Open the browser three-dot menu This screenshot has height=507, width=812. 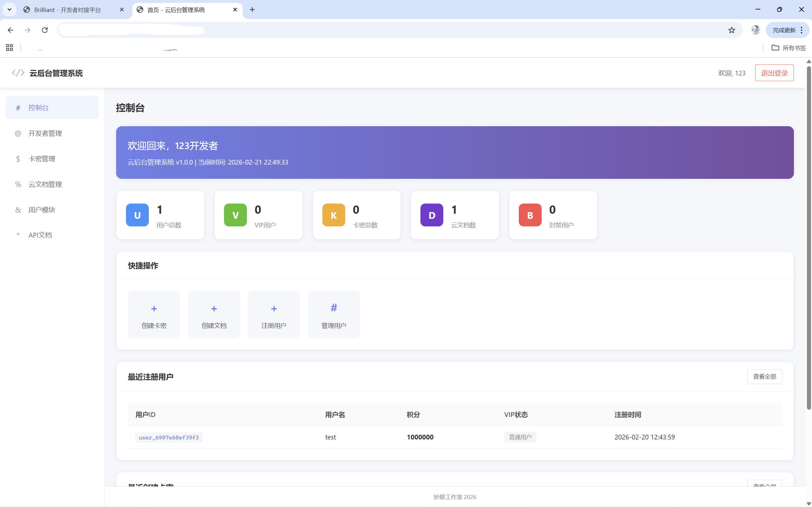pyautogui.click(x=801, y=30)
